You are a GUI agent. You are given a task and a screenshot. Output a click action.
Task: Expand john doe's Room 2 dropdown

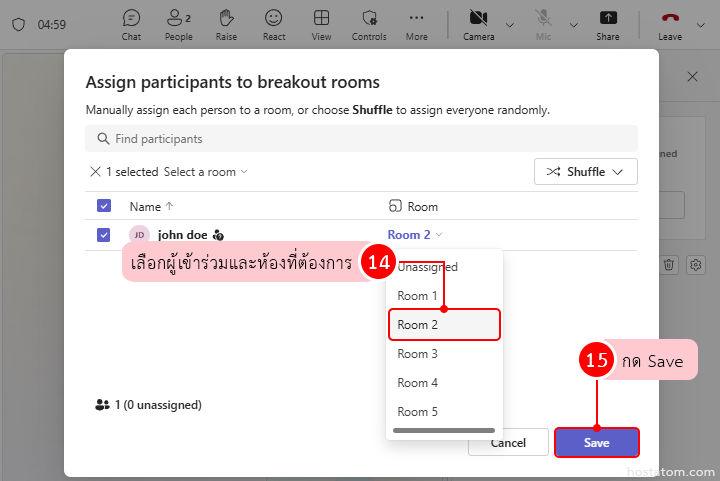pyautogui.click(x=415, y=235)
